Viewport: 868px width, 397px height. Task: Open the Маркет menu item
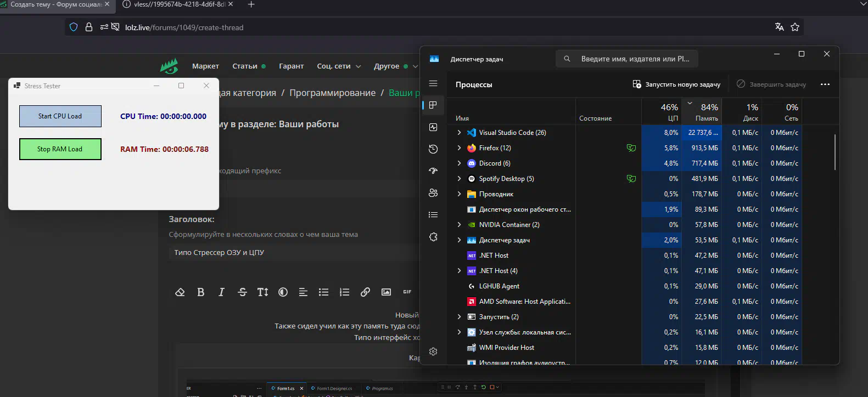click(205, 66)
